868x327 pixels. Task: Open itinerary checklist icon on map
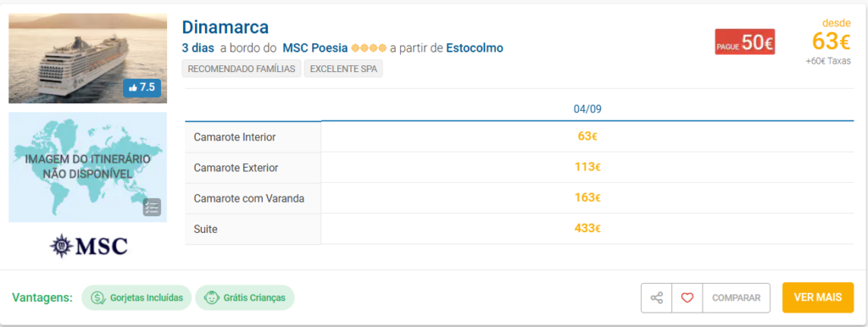coord(152,207)
